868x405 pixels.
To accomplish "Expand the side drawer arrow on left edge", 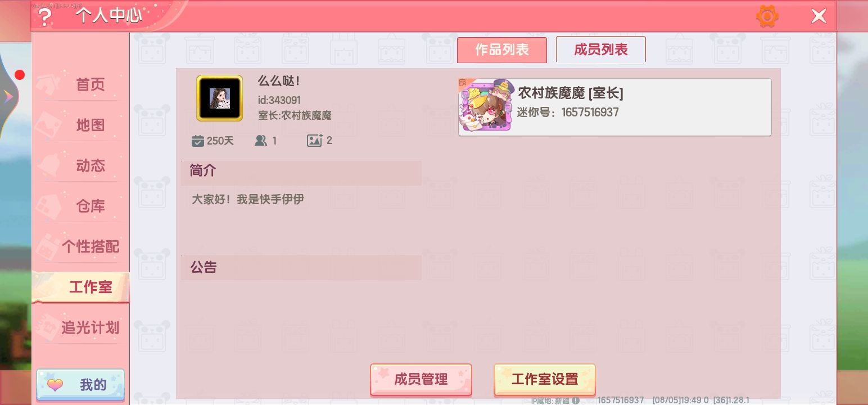I will [8, 97].
